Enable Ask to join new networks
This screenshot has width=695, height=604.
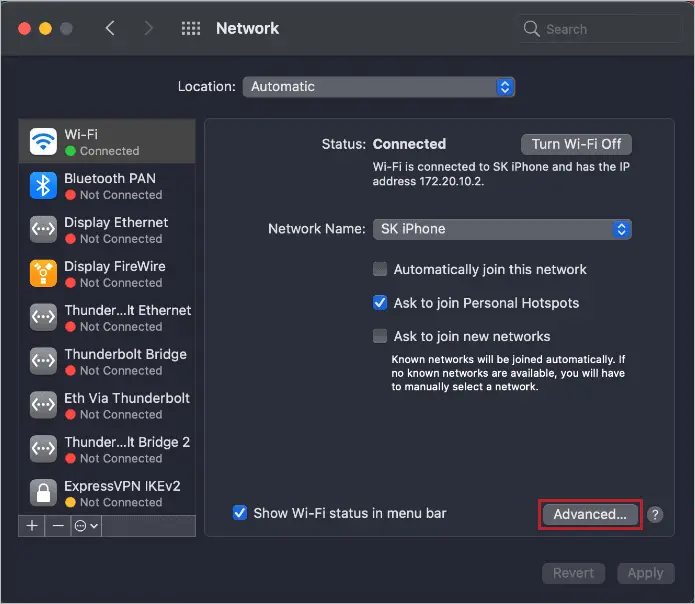pos(380,336)
